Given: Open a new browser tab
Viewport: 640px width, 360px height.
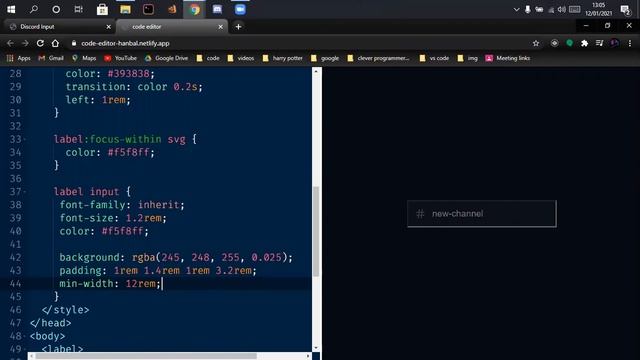Looking at the screenshot, I should pos(238,27).
